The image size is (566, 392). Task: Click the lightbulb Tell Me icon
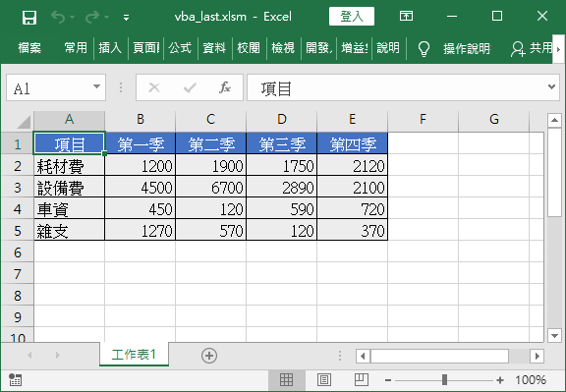click(x=424, y=48)
